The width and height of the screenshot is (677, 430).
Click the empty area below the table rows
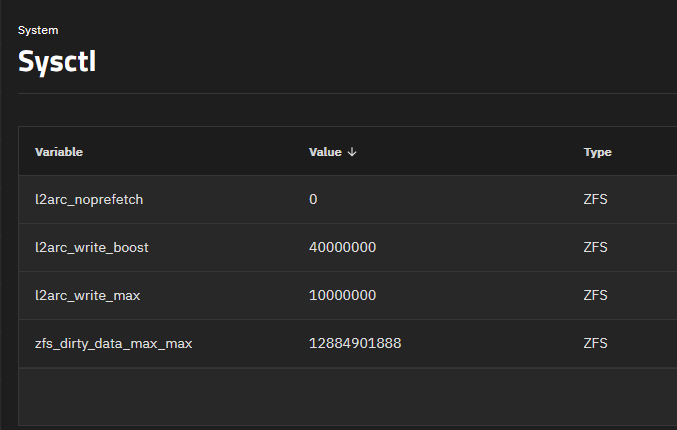[348, 396]
